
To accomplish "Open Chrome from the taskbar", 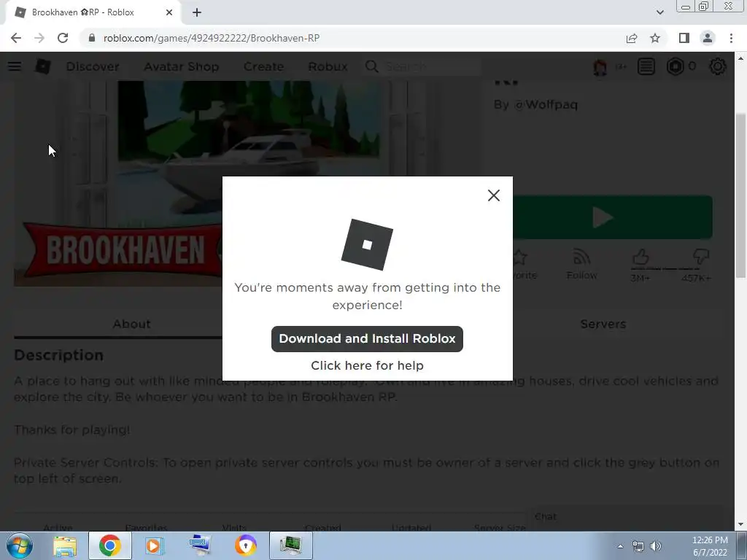I will click(109, 545).
